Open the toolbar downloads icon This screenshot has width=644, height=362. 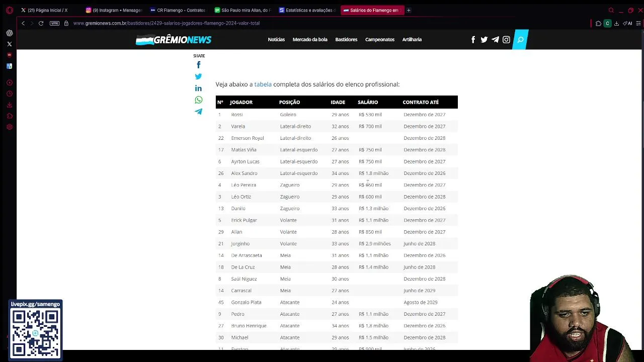pos(616,23)
